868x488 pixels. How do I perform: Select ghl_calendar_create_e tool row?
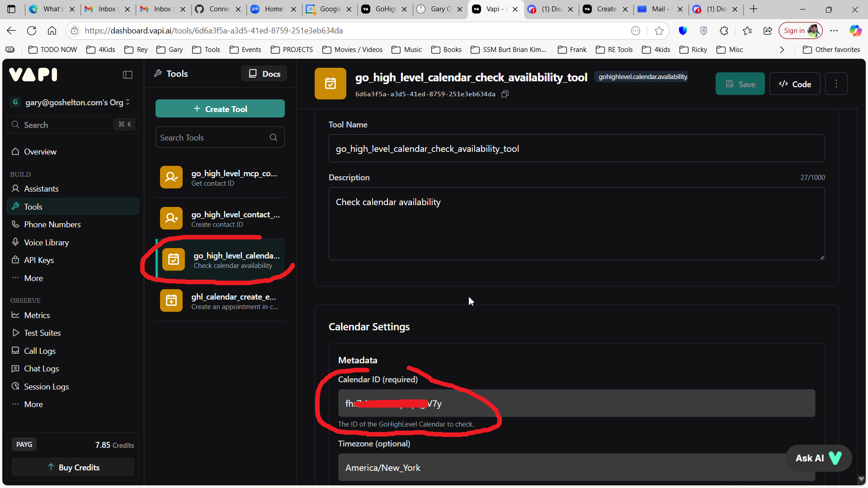pyautogui.click(x=220, y=301)
